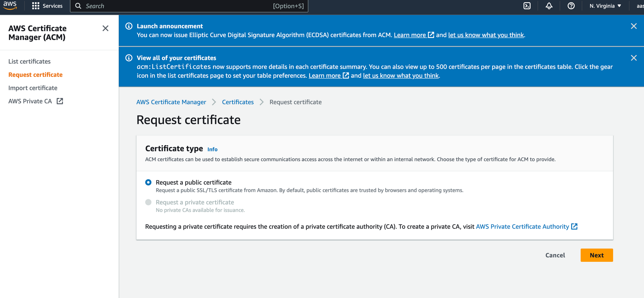Image resolution: width=644 pixels, height=298 pixels.
Task: Select Request a private certificate radio
Action: tap(148, 202)
